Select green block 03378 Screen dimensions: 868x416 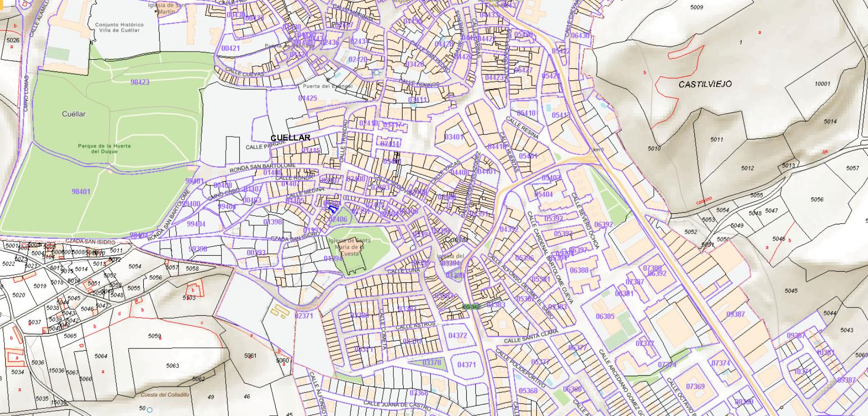(431, 362)
